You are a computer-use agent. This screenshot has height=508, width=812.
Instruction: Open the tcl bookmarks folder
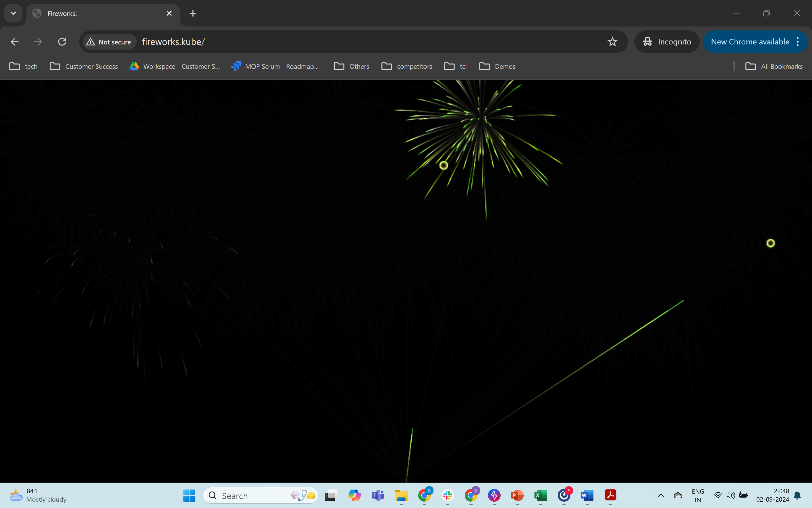(x=455, y=66)
